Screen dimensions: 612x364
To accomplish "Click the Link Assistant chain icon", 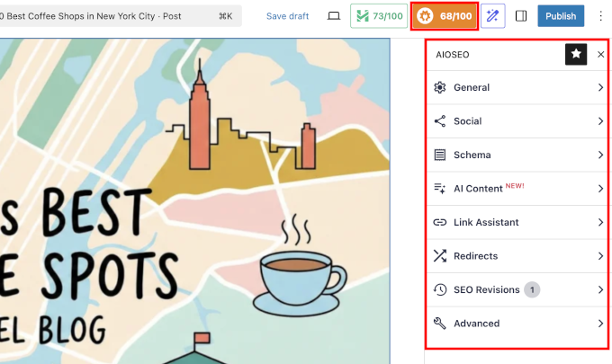I will (439, 222).
